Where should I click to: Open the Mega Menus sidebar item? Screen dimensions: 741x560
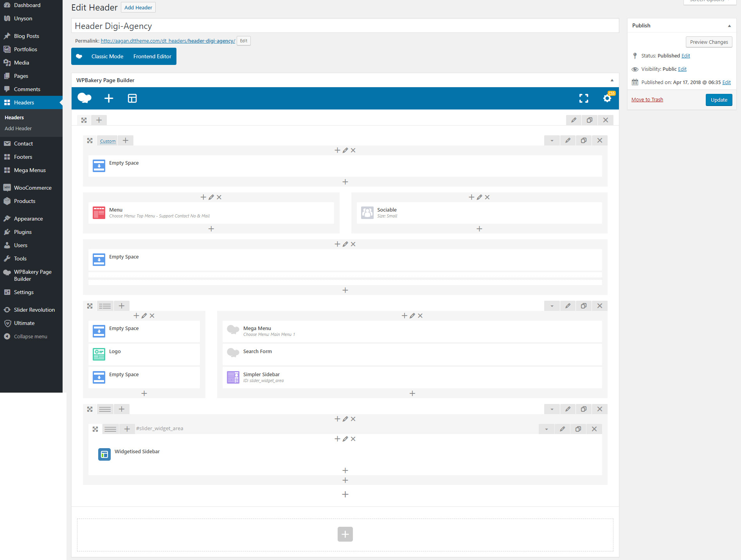point(30,170)
